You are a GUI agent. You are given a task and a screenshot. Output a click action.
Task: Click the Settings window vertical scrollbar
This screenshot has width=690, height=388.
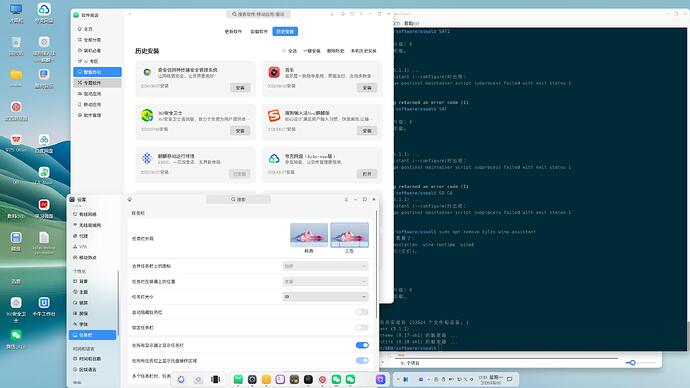coord(377,264)
